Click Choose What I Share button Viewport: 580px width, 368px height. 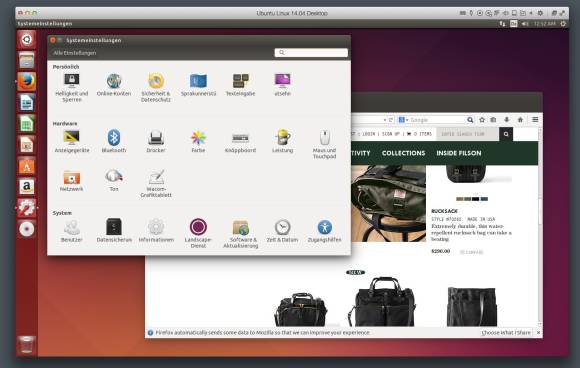[x=506, y=333]
